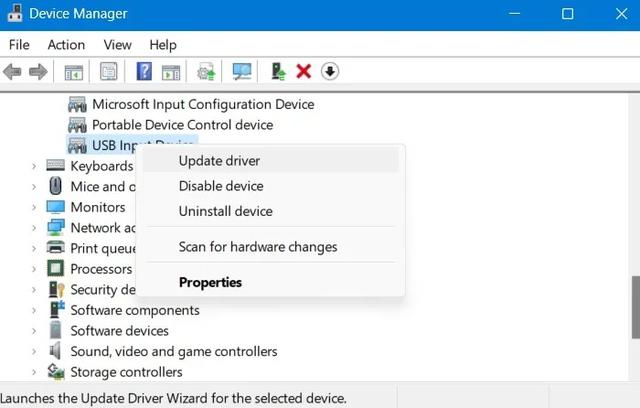Click the show/hide console tree icon
This screenshot has height=408, width=640.
pos(74,72)
